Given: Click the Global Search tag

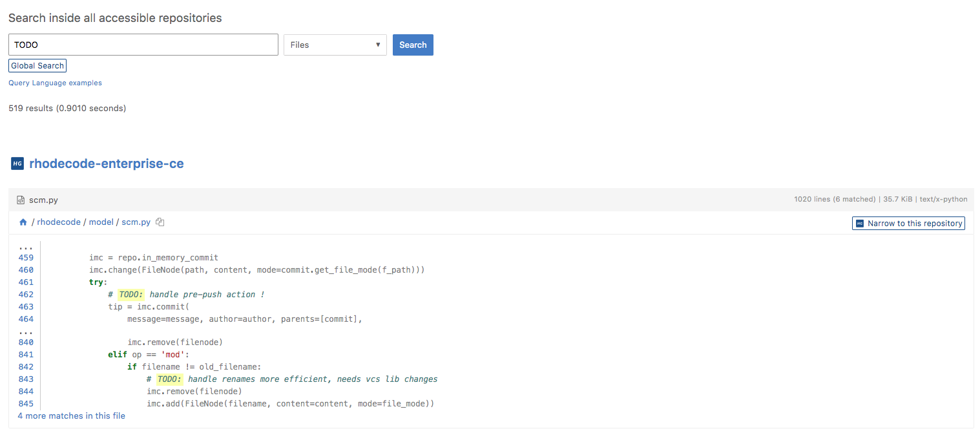Looking at the screenshot, I should point(37,66).
